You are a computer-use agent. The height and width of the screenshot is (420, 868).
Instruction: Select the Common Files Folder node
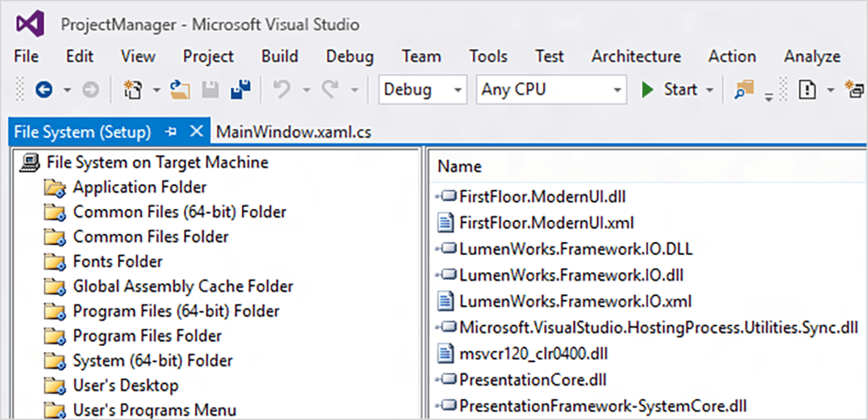[x=150, y=237]
